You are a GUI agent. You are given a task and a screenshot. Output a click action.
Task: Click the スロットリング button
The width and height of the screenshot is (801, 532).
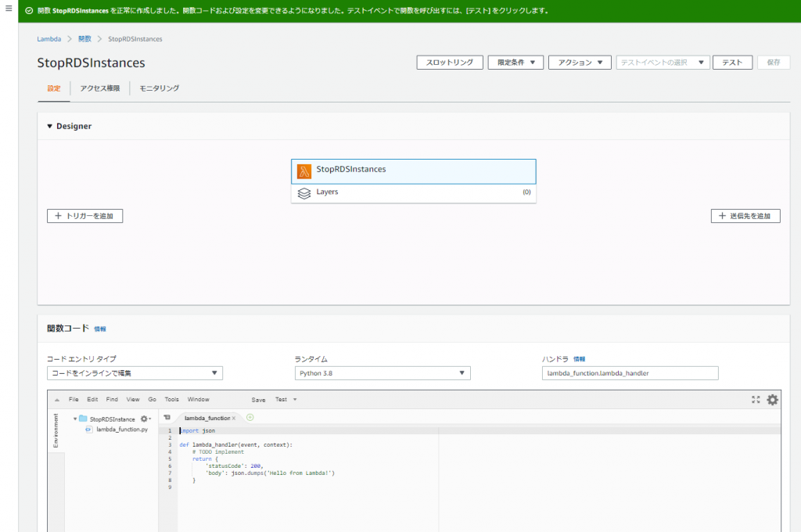[x=450, y=63]
